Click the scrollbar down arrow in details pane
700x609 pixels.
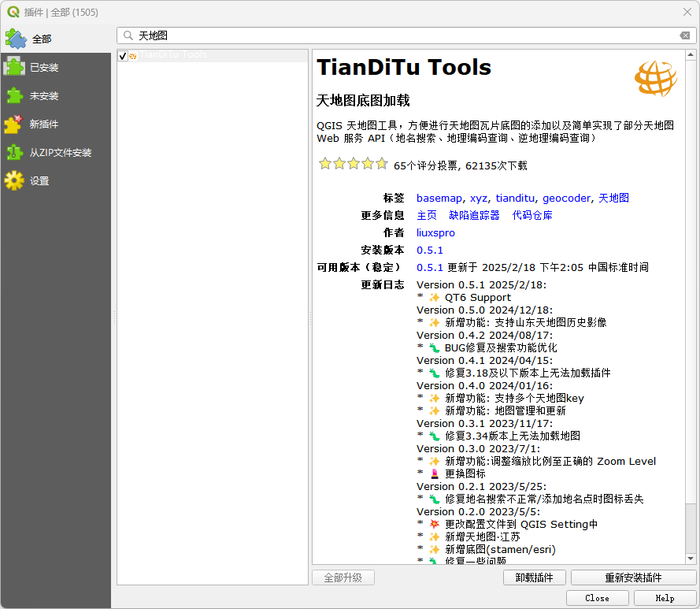691,559
